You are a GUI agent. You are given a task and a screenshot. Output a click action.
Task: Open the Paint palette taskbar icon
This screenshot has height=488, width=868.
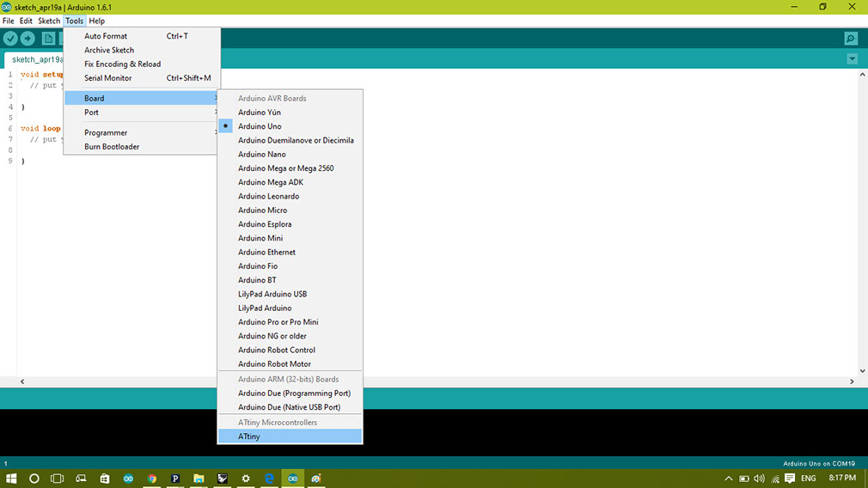click(x=316, y=479)
